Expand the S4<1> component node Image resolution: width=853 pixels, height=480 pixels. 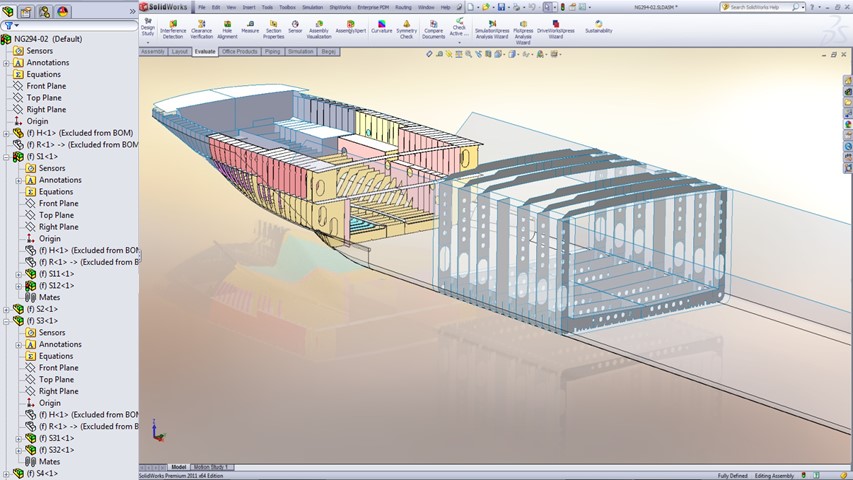(x=7, y=473)
